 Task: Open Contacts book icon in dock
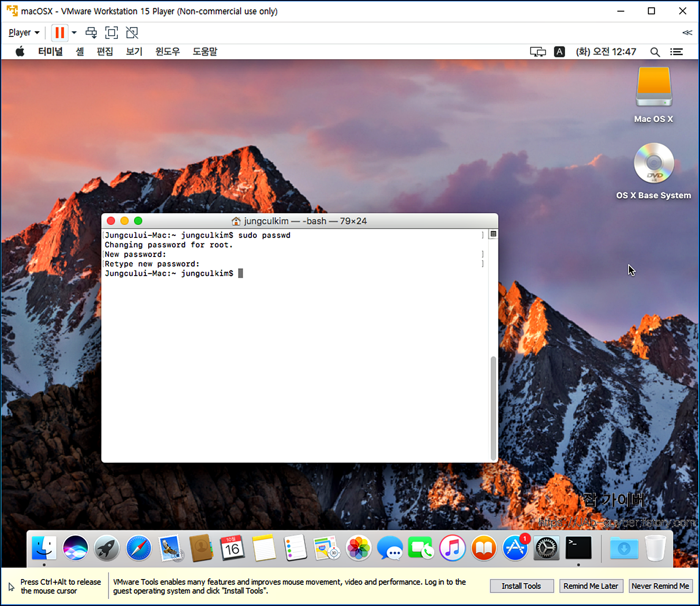(201, 548)
